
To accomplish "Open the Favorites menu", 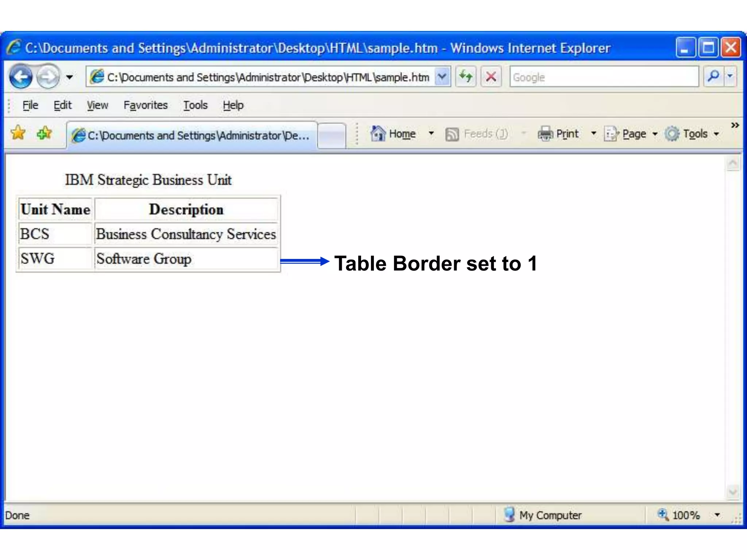I will [146, 105].
